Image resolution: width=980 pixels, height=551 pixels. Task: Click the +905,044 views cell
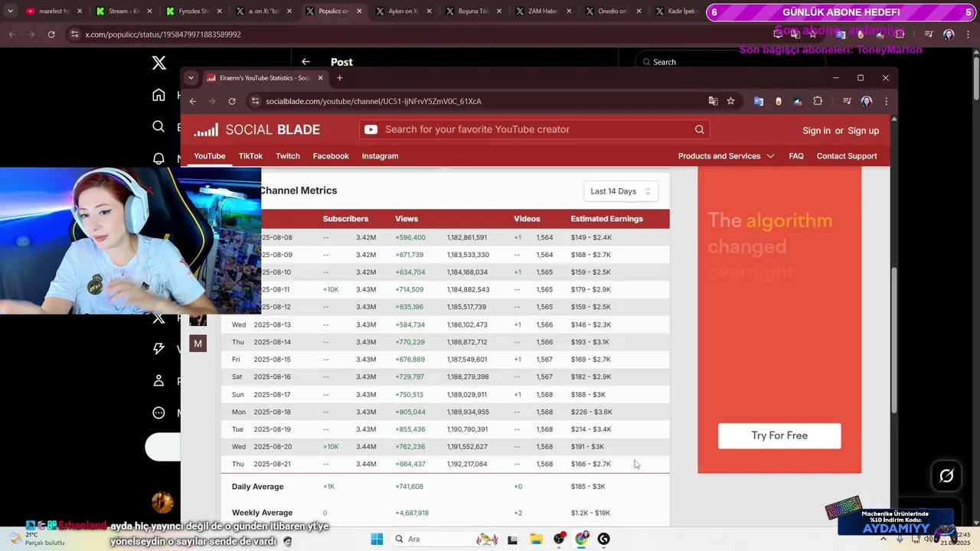[x=410, y=412]
